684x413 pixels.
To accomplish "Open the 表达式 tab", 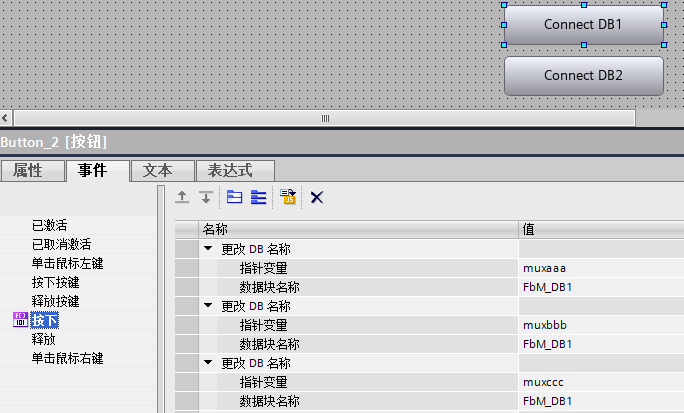I will (223, 171).
